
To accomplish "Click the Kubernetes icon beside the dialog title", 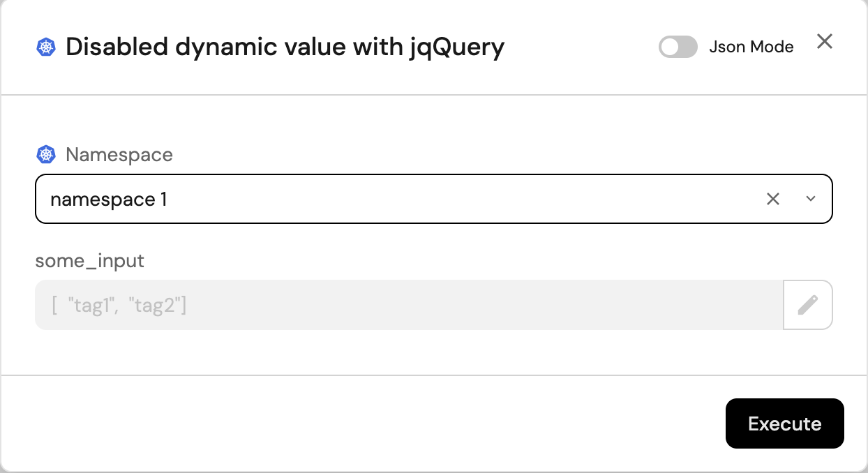I will coord(45,47).
